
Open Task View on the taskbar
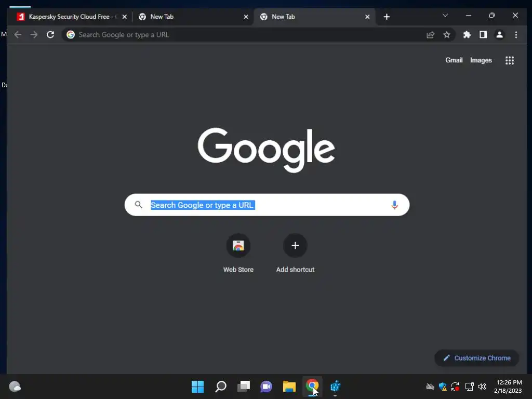(244, 387)
